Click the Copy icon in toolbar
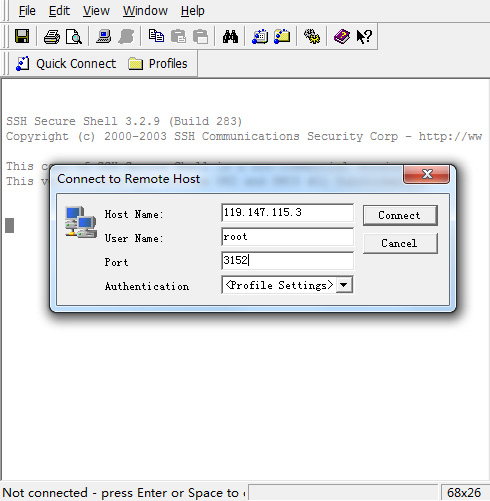The height and width of the screenshot is (501, 490). tap(156, 36)
